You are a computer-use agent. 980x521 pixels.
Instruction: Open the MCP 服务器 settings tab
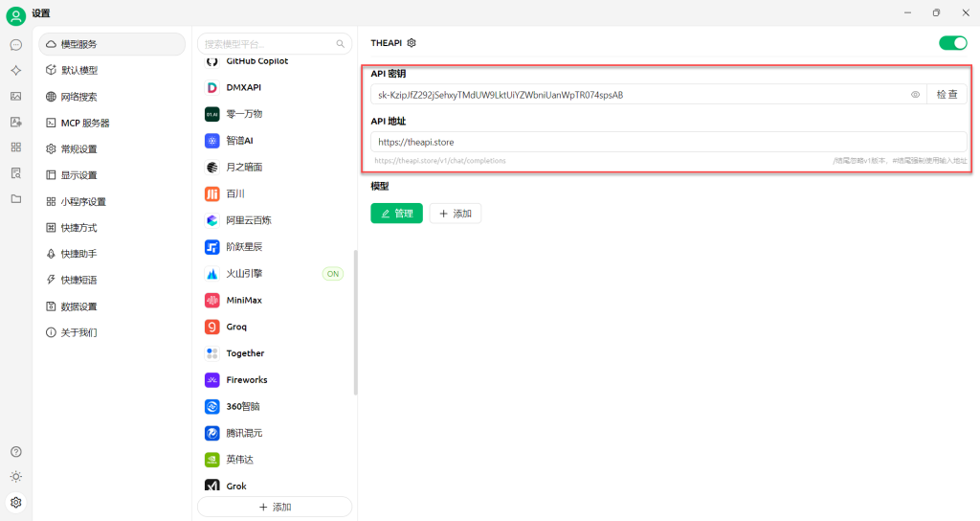112,123
